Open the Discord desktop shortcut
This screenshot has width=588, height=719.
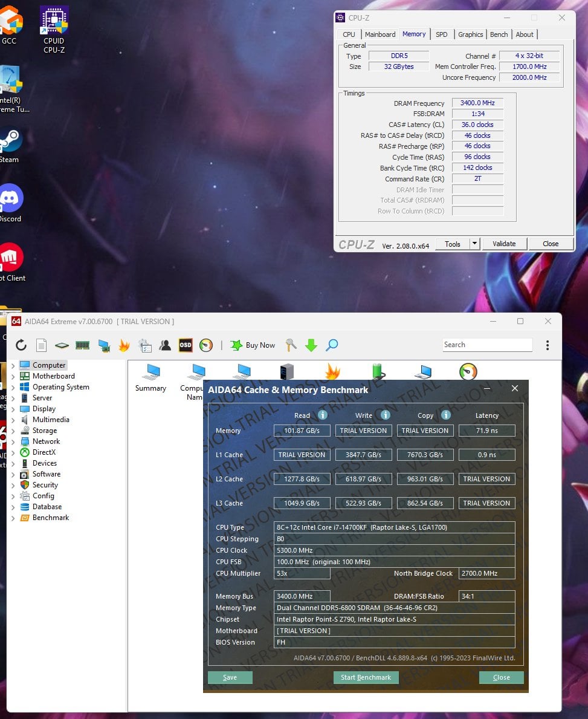click(11, 203)
